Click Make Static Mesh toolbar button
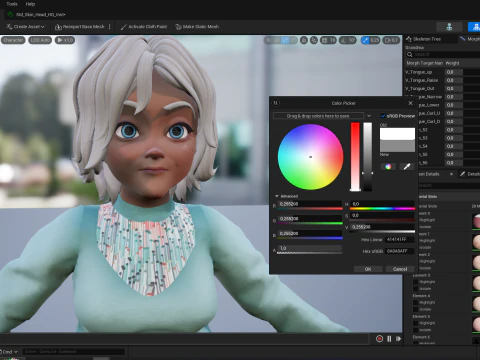Viewport: 480px width, 360px height. [197, 27]
